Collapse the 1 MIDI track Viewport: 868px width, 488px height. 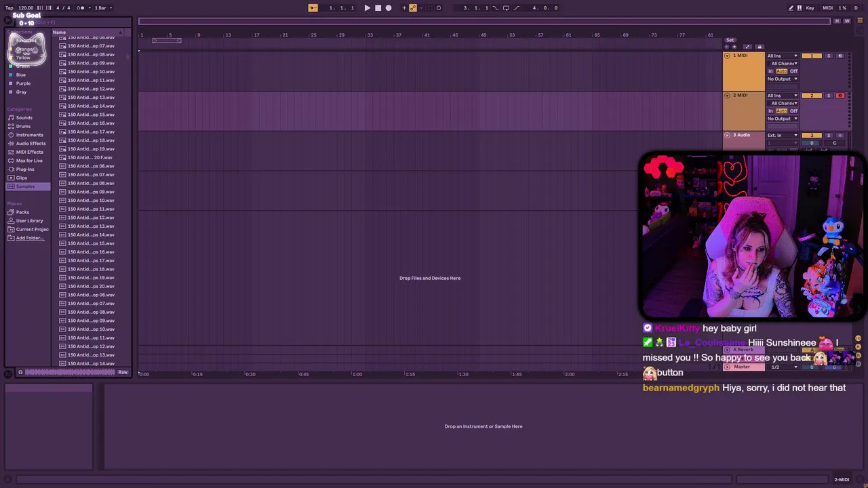click(727, 56)
